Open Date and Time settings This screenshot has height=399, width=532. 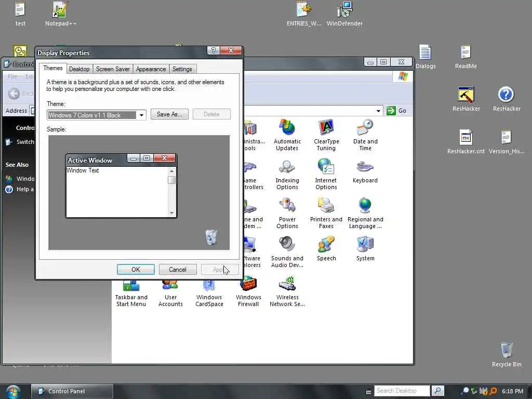coord(365,135)
